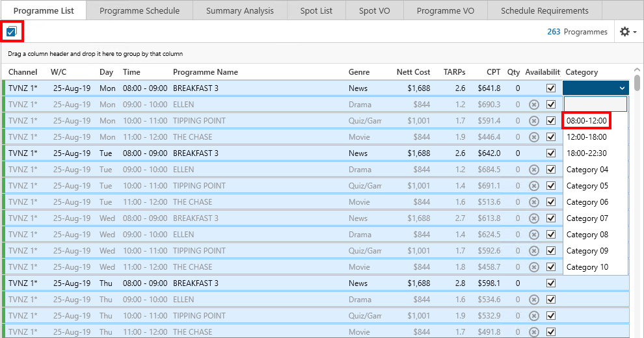The image size is (644, 338).
Task: Toggle availability checkbox for Mon TIPPING POINT
Action: click(x=551, y=121)
